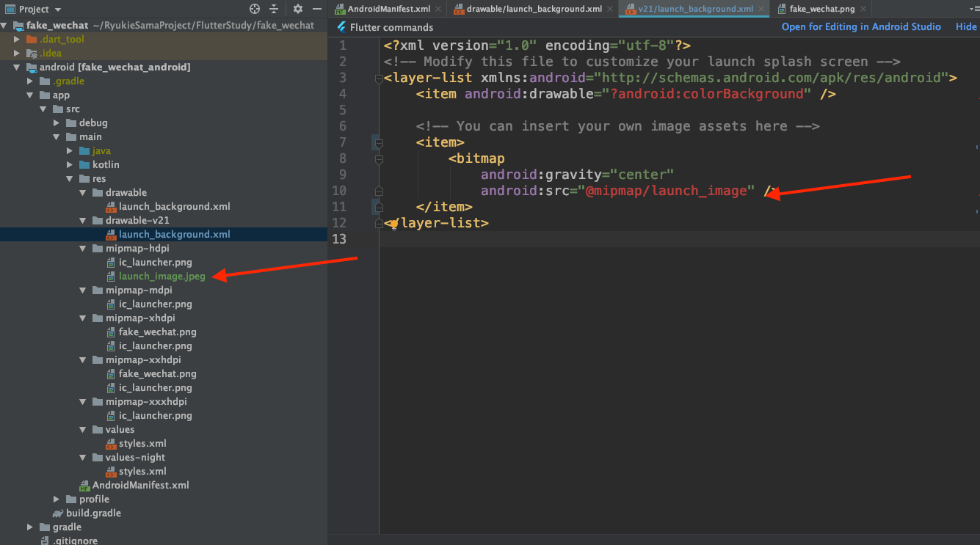Close the AndroidManifest.xml tab
Viewport: 980px width, 545px height.
(438, 9)
